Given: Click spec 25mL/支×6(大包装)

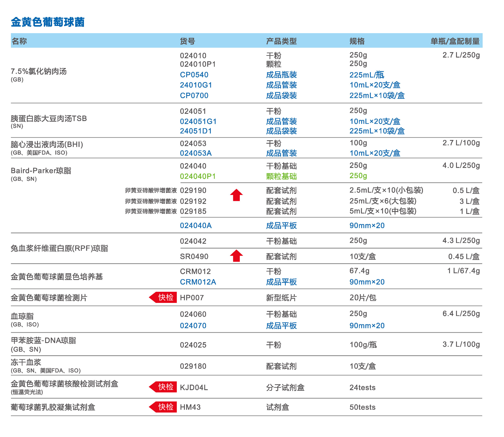Looking at the screenshot, I should pyautogui.click(x=383, y=201).
